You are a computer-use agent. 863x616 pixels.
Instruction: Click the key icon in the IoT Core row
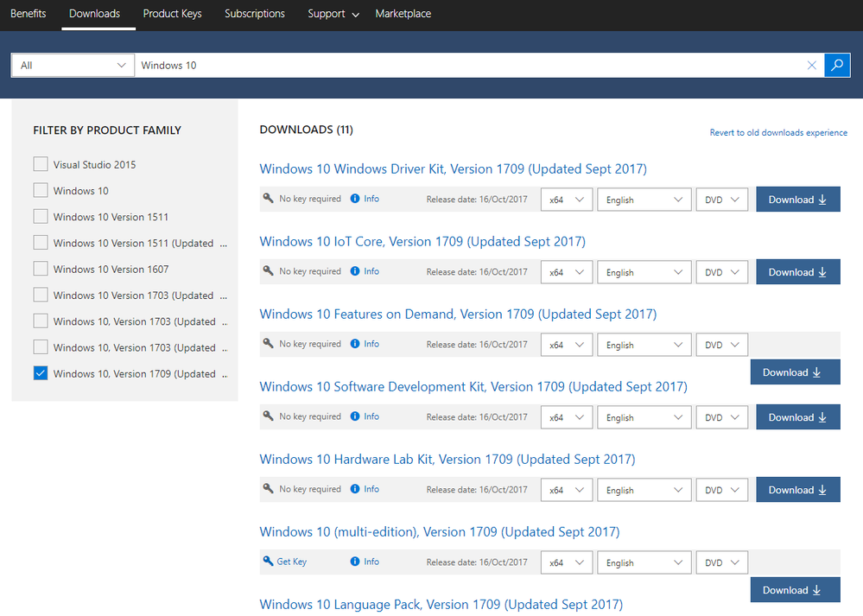(x=268, y=270)
